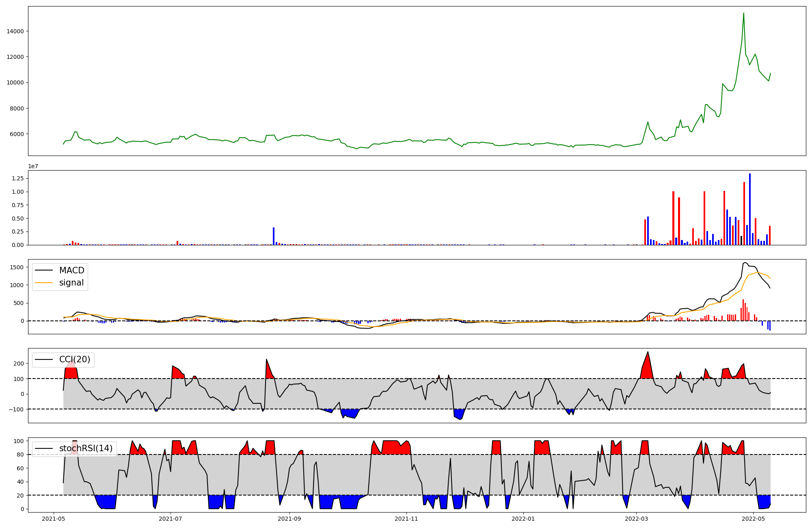Select the 2021-05 date tick label
This screenshot has height=528, width=812.
[54, 519]
